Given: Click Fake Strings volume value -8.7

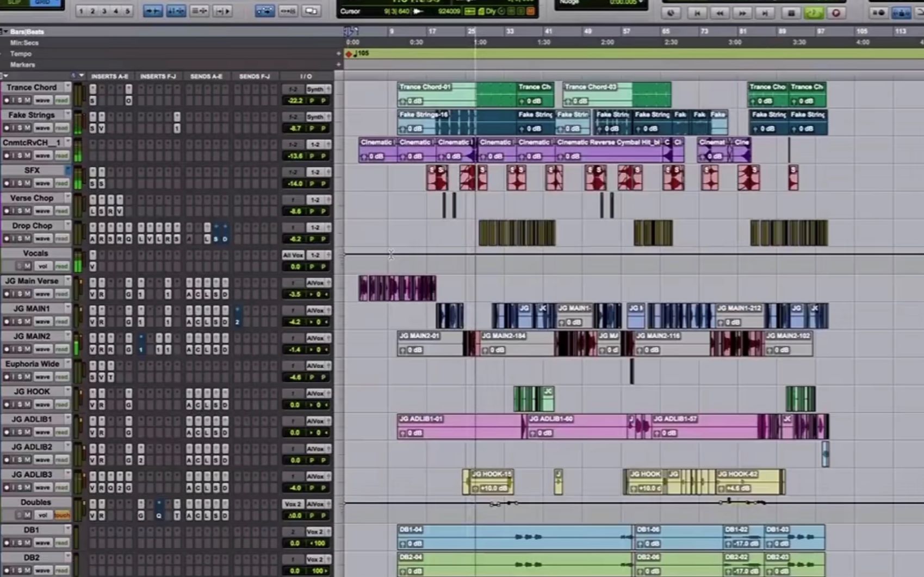Looking at the screenshot, I should 295,128.
